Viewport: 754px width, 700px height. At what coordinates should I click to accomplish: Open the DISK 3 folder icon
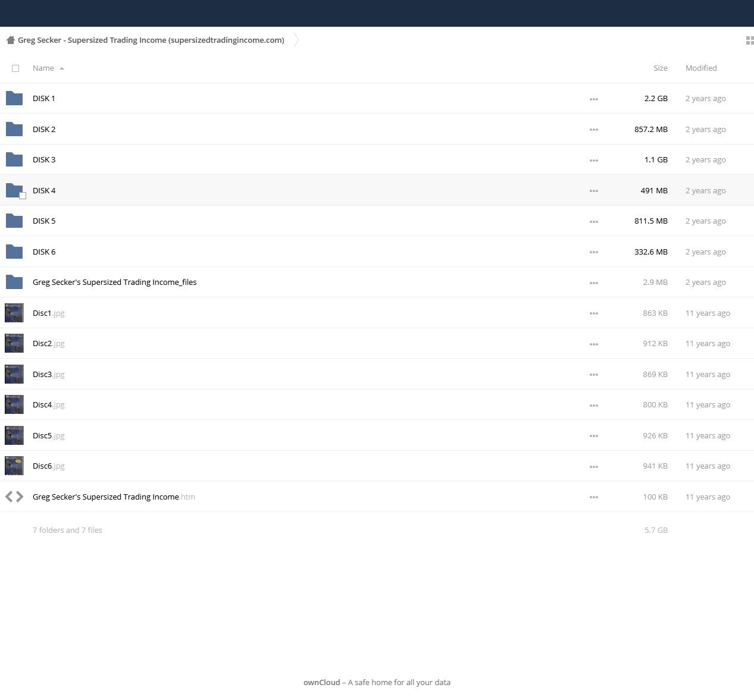14,160
